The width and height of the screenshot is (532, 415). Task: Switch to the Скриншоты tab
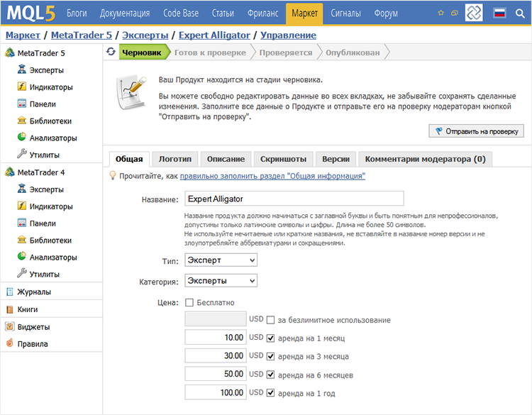(283, 159)
